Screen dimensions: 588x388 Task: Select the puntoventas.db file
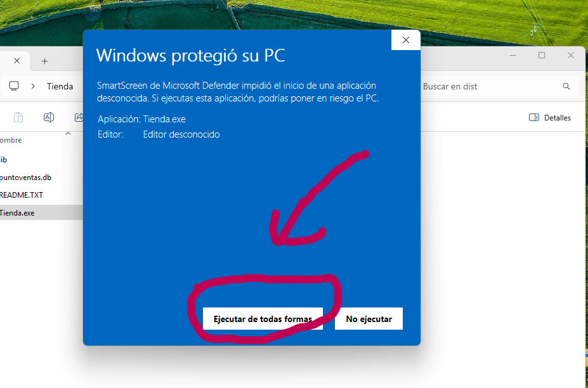point(41,178)
